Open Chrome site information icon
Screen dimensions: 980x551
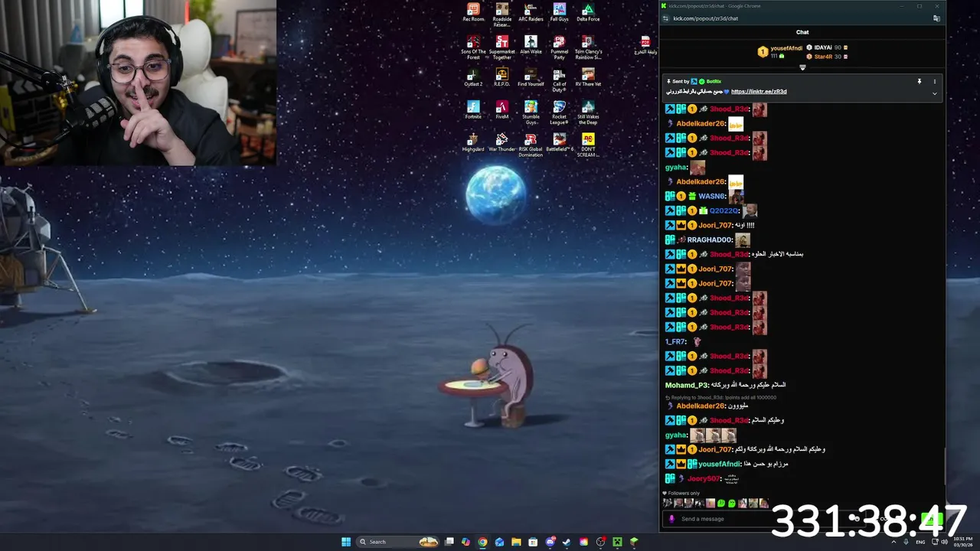tap(665, 18)
